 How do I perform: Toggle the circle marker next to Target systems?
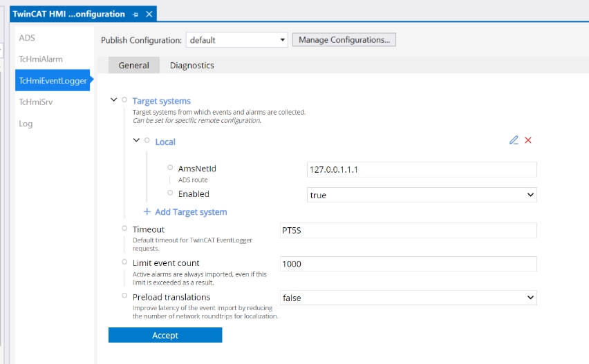124,100
